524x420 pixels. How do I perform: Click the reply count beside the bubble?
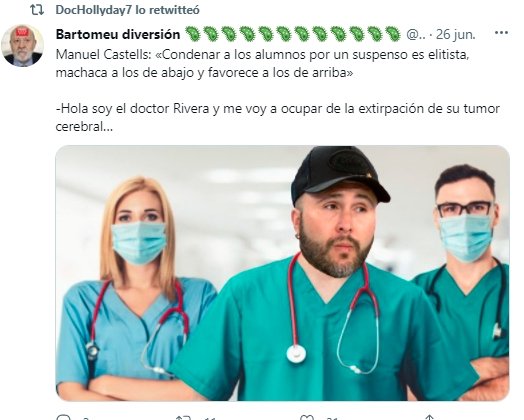click(86, 418)
